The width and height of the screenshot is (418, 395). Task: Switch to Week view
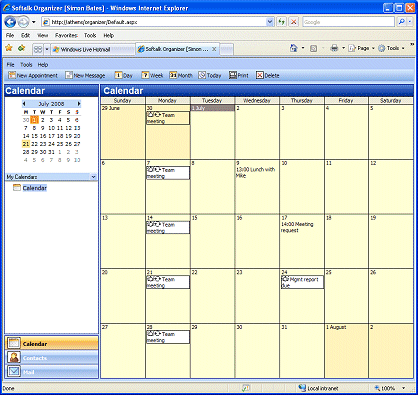152,76
